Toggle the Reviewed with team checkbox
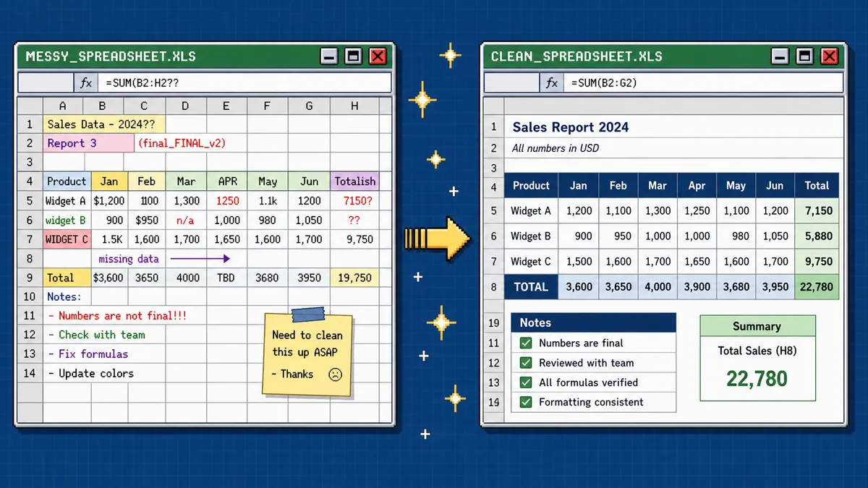Image resolution: width=868 pixels, height=488 pixels. pos(525,363)
